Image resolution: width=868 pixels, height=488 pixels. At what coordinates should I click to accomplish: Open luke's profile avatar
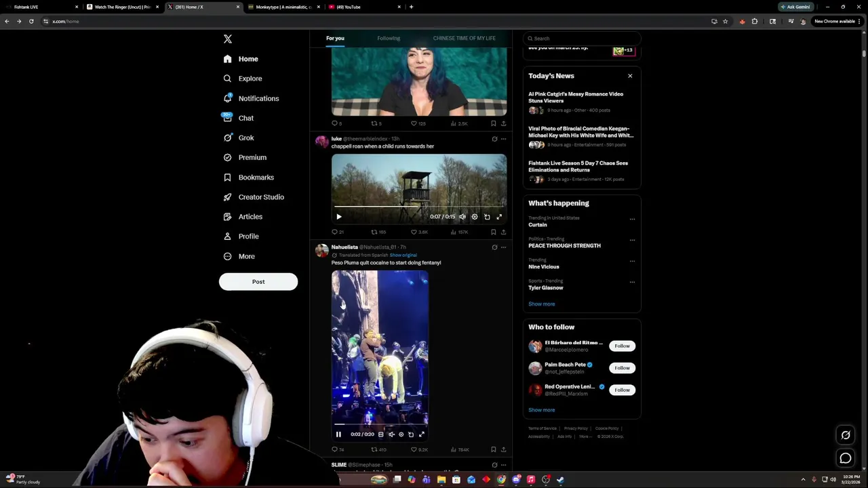pos(321,142)
